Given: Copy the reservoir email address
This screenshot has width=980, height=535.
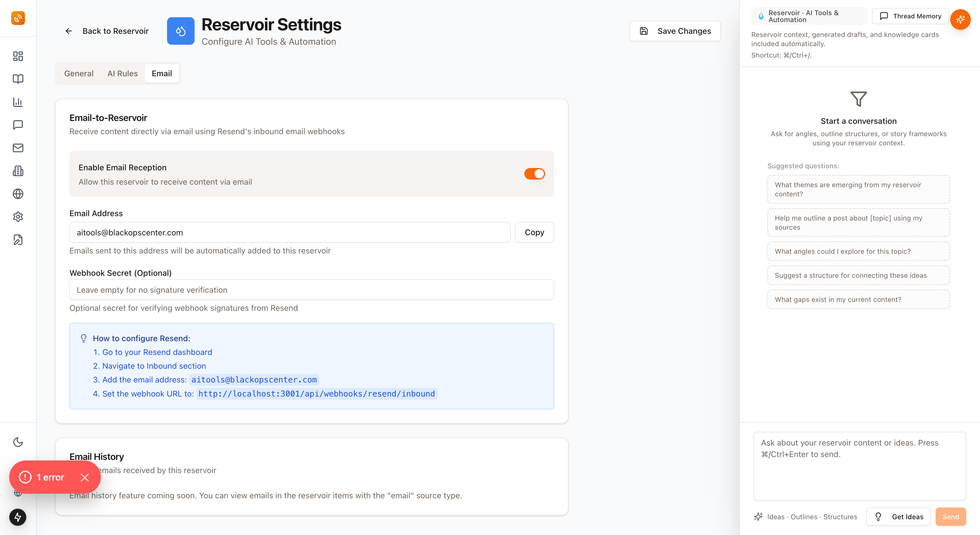Looking at the screenshot, I should pos(534,232).
